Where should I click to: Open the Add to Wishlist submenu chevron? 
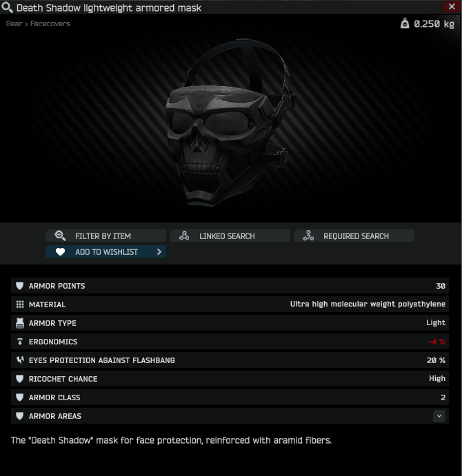tap(159, 251)
